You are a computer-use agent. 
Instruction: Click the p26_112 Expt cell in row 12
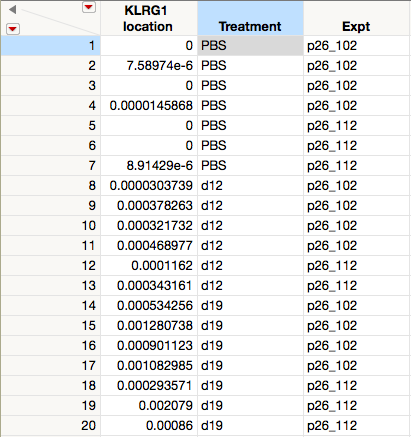(x=357, y=266)
